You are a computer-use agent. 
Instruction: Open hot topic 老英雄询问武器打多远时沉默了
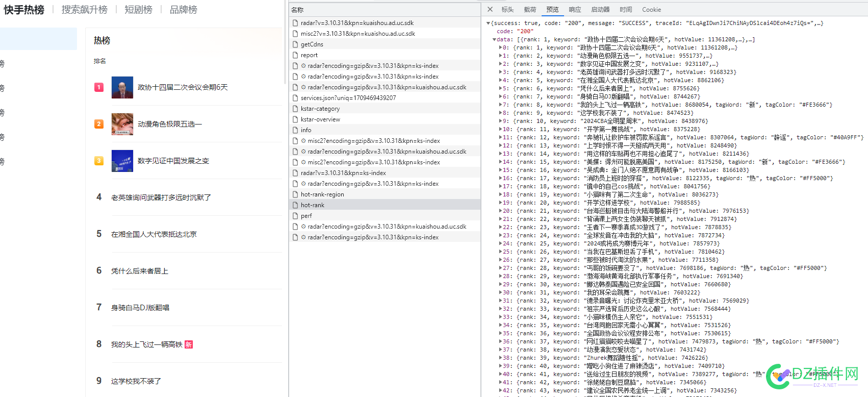(x=161, y=197)
